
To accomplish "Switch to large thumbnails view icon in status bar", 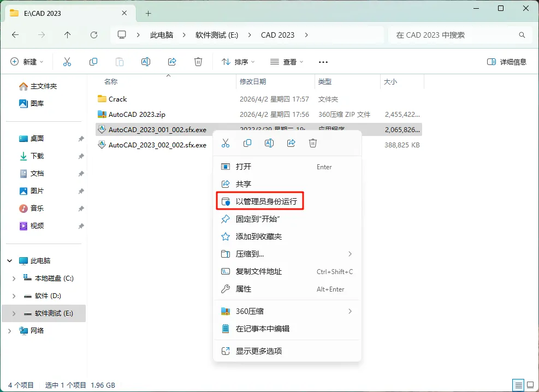I will [x=530, y=385].
